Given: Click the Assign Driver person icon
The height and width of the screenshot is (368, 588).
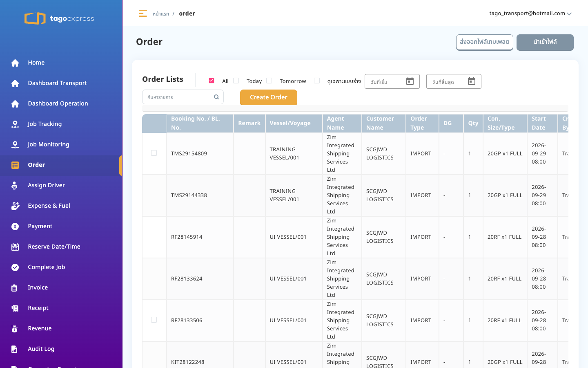Looking at the screenshot, I should (x=15, y=185).
